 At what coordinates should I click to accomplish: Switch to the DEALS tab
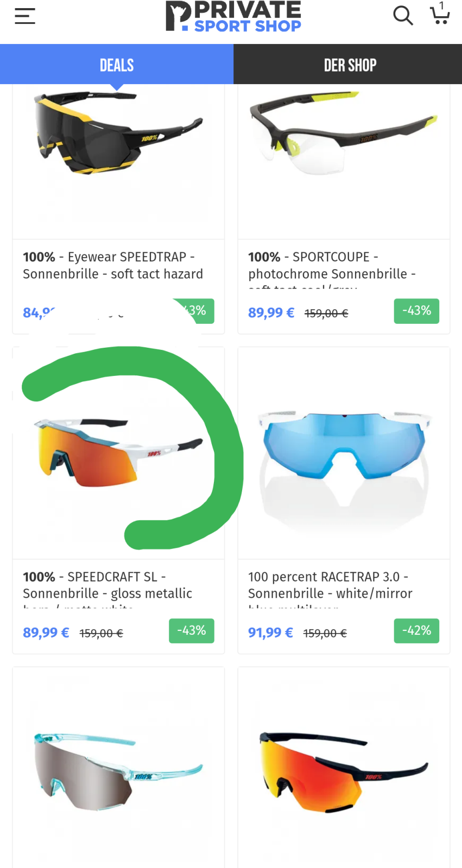click(x=117, y=65)
